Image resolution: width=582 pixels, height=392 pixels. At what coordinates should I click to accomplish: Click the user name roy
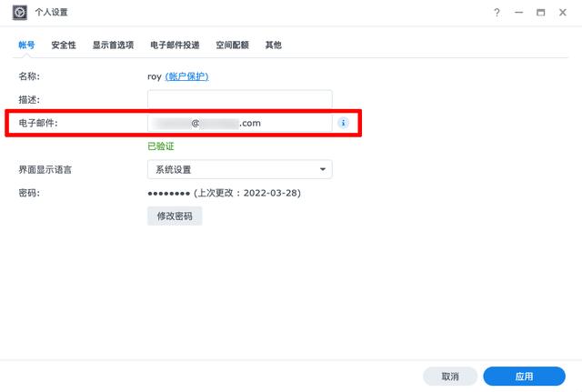pos(155,76)
